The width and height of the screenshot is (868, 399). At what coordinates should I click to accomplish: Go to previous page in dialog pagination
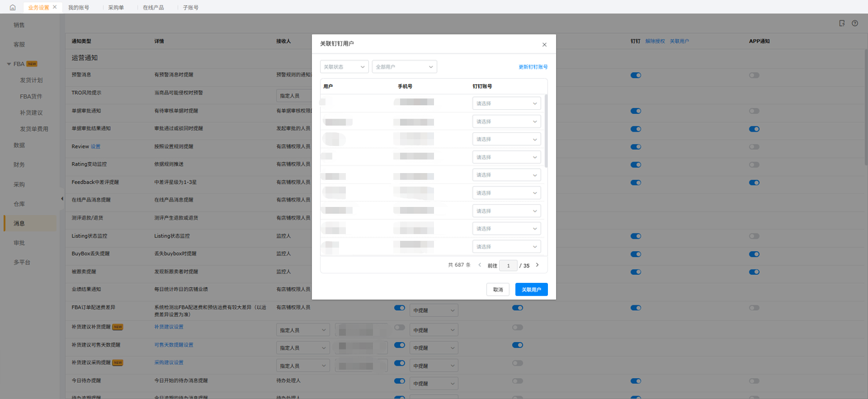pos(480,265)
